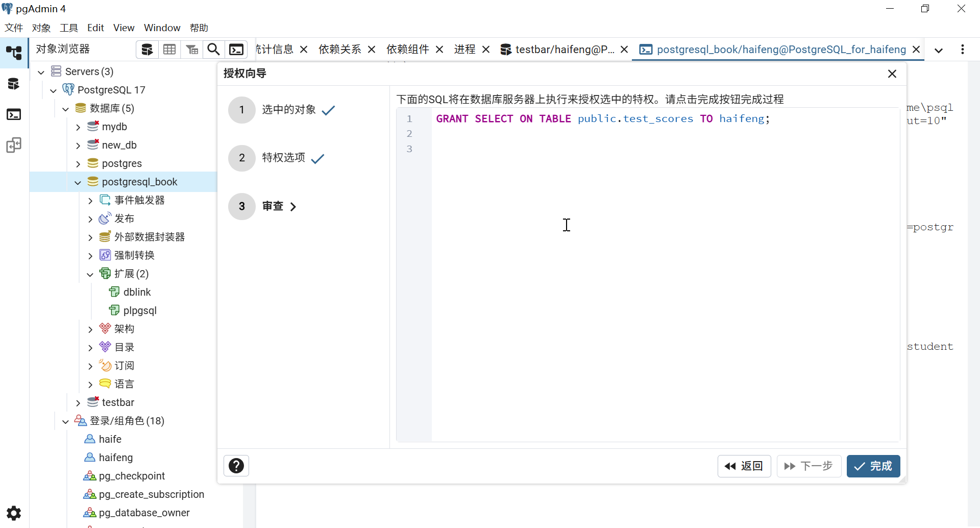
Task: Open settings gear in left sidebar
Action: click(x=14, y=513)
